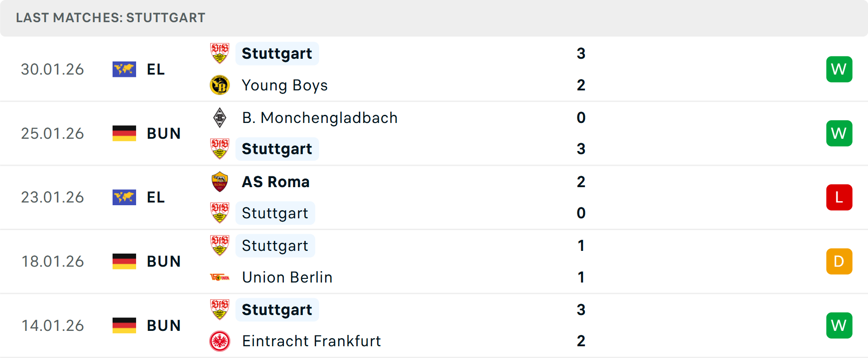Click the 23.01.26 match date

(52, 198)
